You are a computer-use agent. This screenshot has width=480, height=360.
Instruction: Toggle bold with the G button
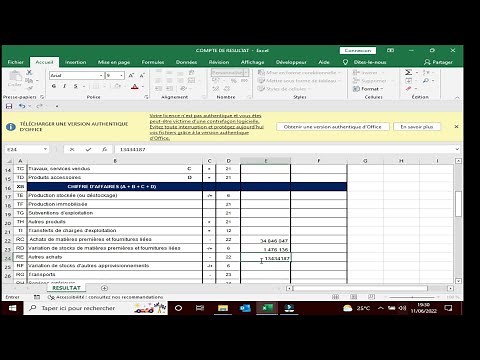tap(54, 86)
